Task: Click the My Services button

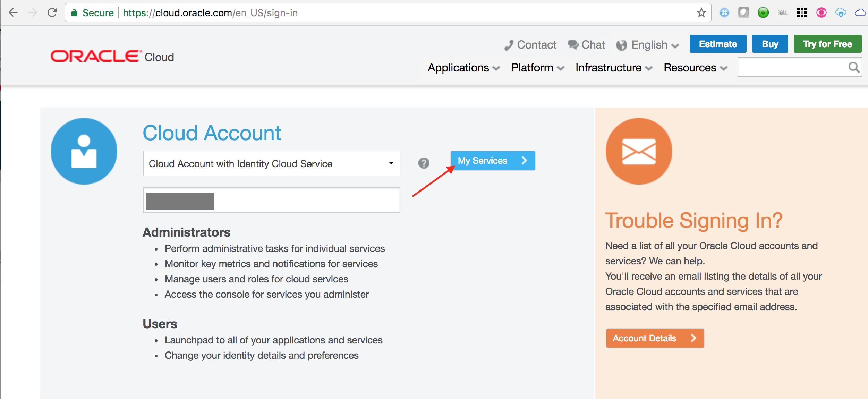Action: [493, 161]
